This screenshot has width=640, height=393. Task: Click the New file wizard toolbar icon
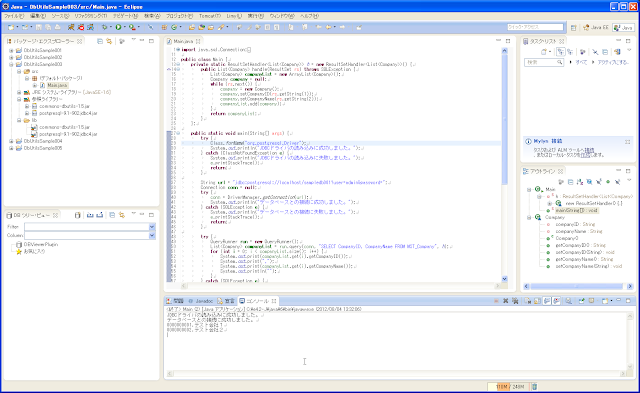click(11, 27)
